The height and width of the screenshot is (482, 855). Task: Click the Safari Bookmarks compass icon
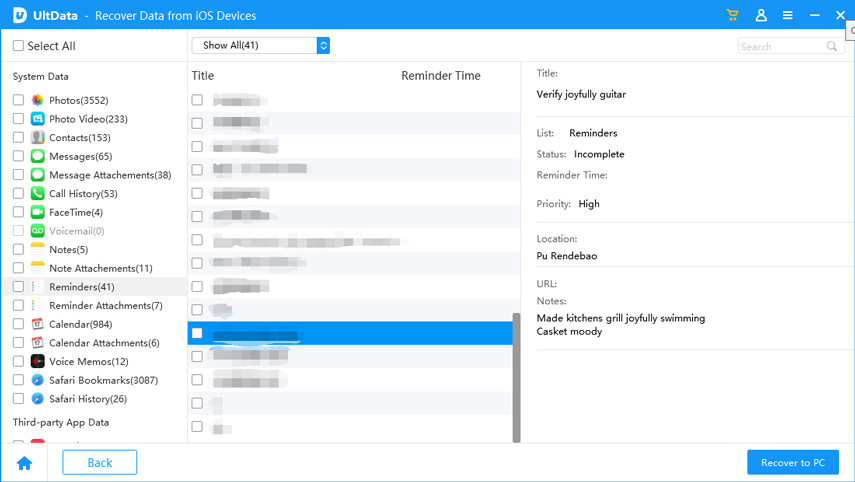coord(37,381)
